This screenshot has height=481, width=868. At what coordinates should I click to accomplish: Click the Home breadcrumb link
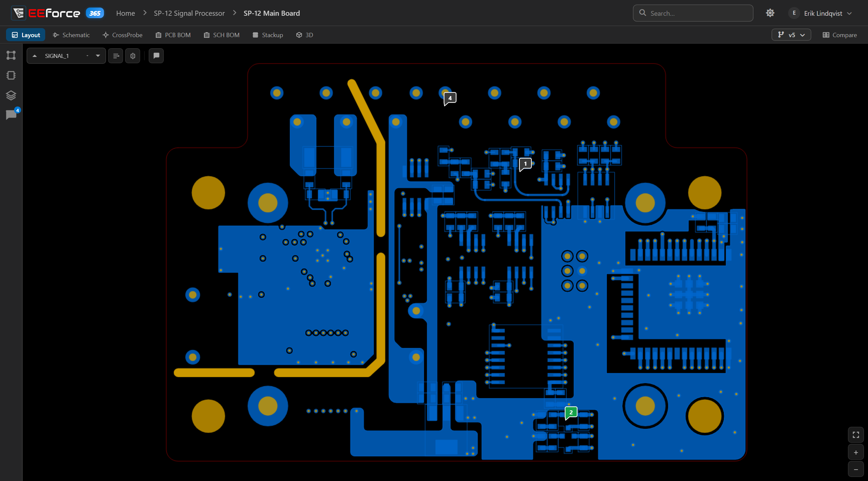(125, 13)
